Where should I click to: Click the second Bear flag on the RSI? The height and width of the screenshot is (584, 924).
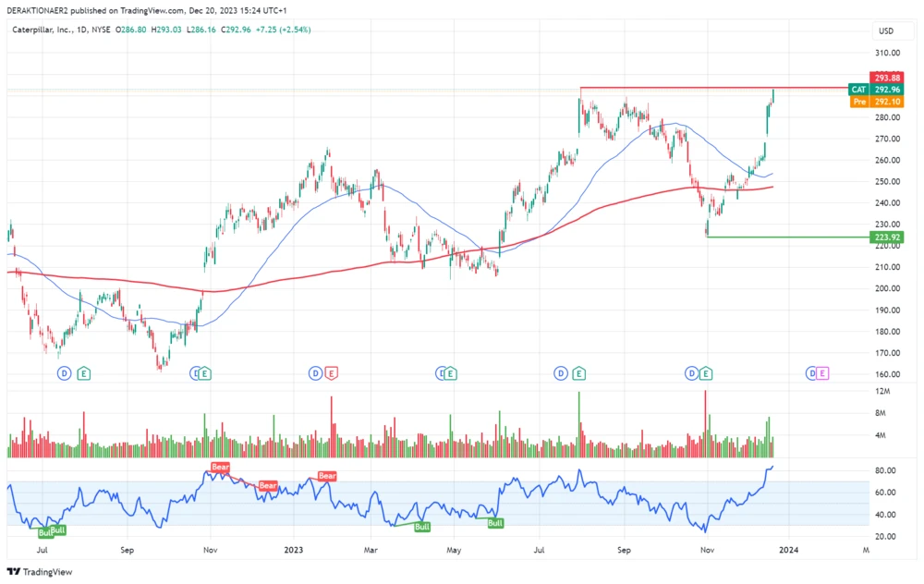(x=268, y=486)
